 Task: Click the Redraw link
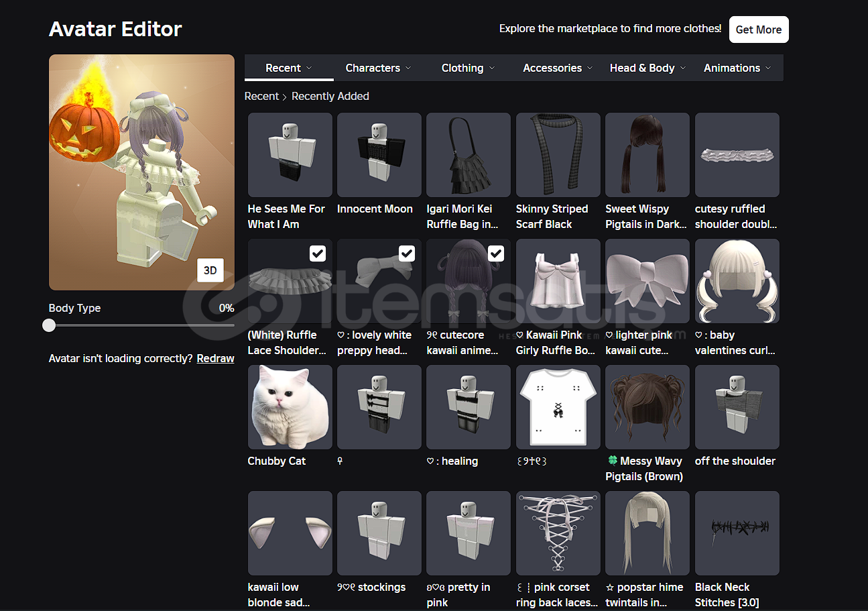point(215,358)
